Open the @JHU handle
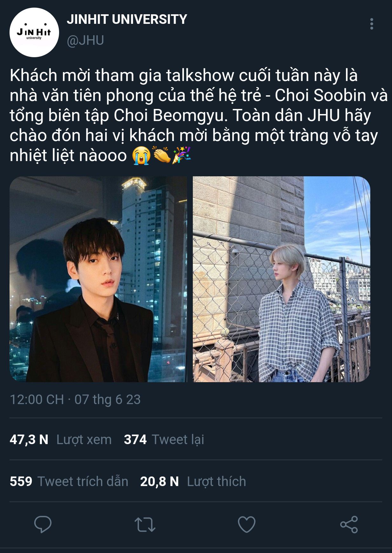This screenshot has height=553, width=392. click(85, 40)
